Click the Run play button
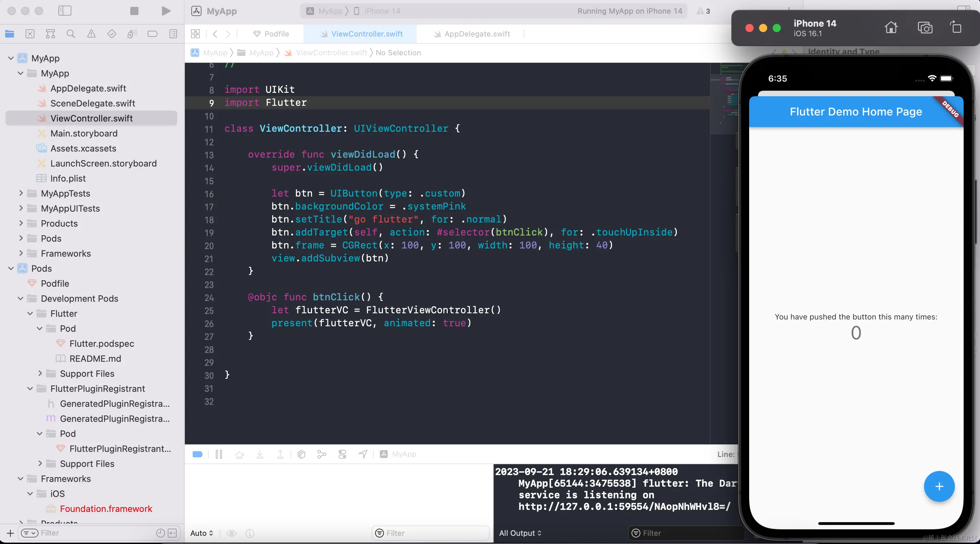This screenshot has height=544, width=980. click(x=165, y=11)
